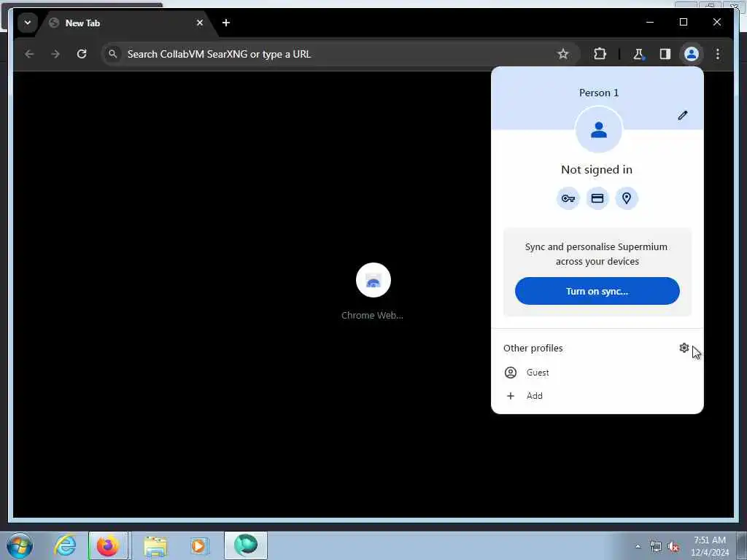
Task: Reload the current page
Action: [x=82, y=54]
